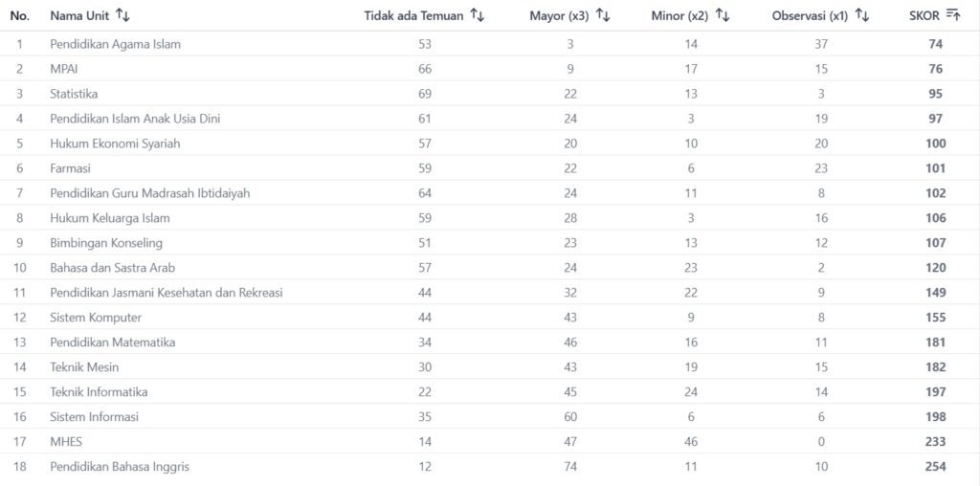Viewport: 980px width, 486px height.
Task: Click the Nama Unit header text
Action: (78, 15)
